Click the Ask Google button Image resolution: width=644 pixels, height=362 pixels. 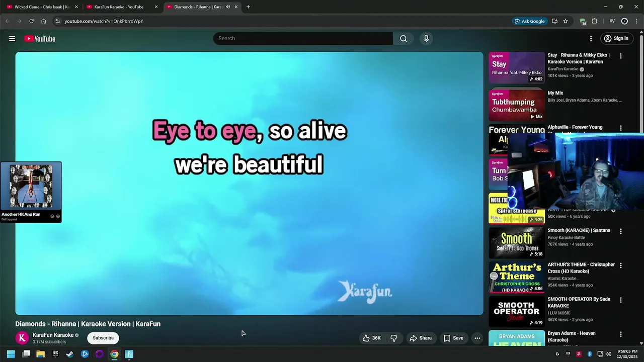[529, 21]
